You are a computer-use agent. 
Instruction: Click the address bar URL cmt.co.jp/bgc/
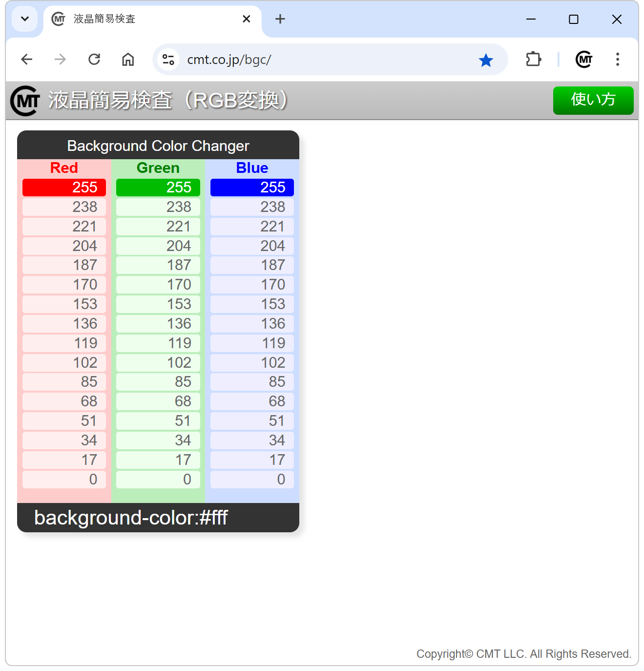pos(229,60)
